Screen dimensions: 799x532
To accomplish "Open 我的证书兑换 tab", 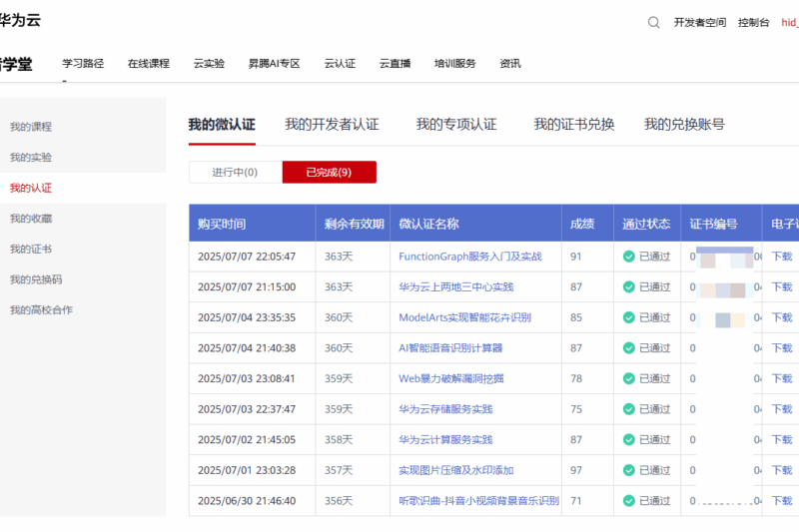I will coord(573,125).
